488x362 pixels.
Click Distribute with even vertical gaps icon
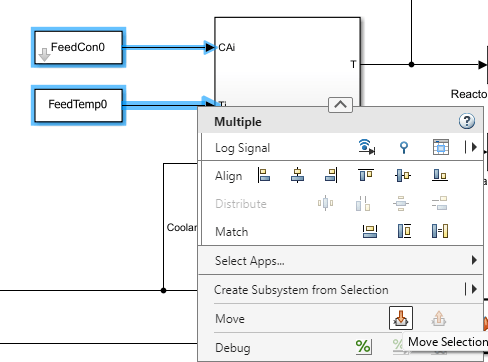point(440,203)
